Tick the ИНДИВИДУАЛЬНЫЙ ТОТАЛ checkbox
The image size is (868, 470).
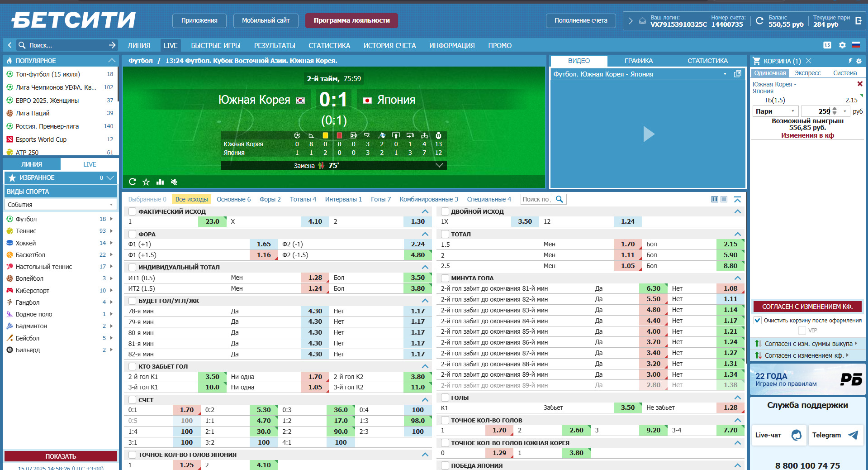pyautogui.click(x=133, y=267)
